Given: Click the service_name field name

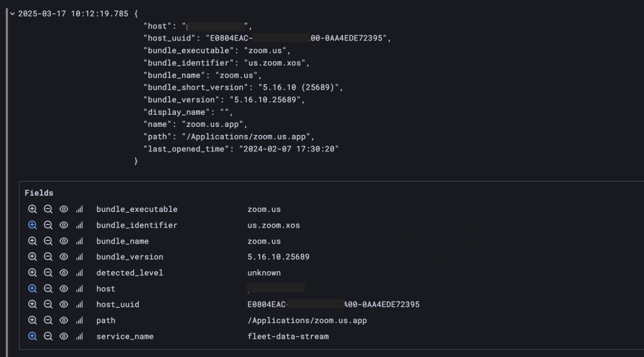Looking at the screenshot, I should click(x=125, y=336).
